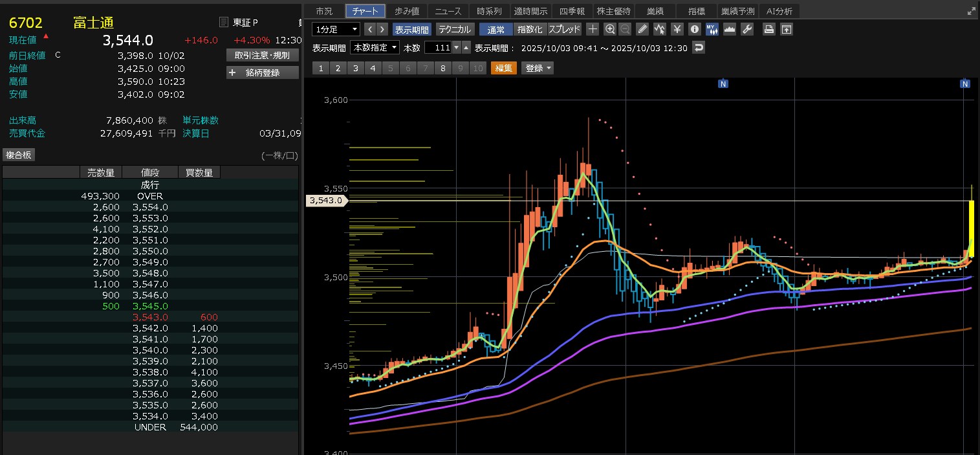Screen dimensions: 980x455
Task: Print the chart using the printer icon
Action: pos(769,29)
